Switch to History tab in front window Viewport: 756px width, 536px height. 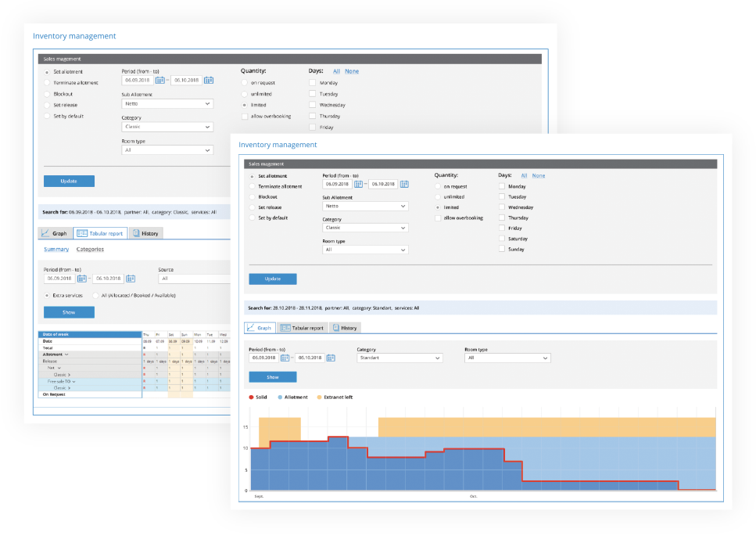pyautogui.click(x=345, y=328)
